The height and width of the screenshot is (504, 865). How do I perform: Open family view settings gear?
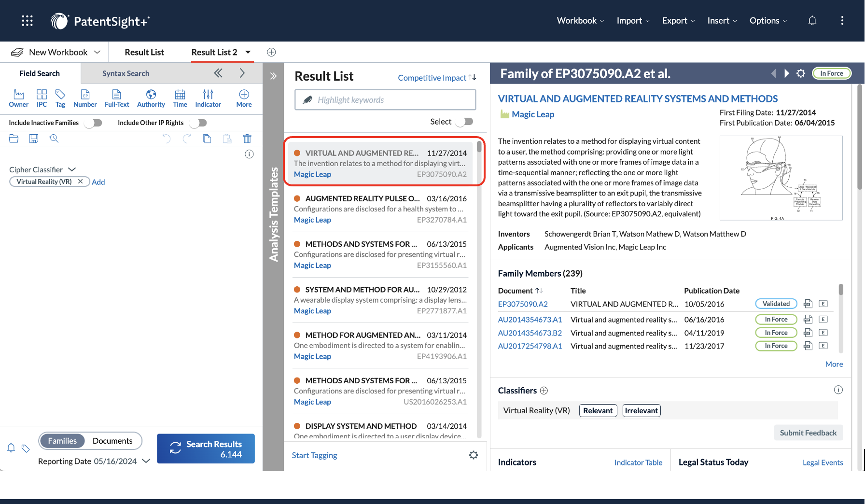tap(801, 73)
